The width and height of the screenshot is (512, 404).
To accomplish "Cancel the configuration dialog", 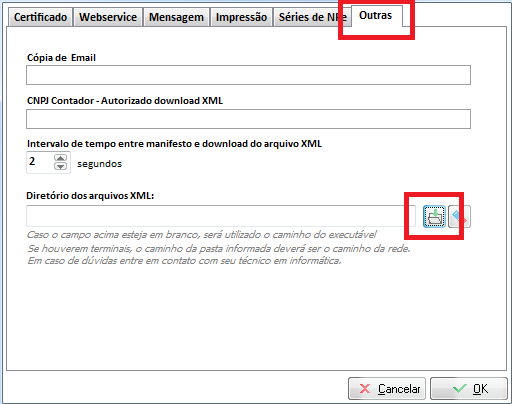I will pyautogui.click(x=387, y=389).
